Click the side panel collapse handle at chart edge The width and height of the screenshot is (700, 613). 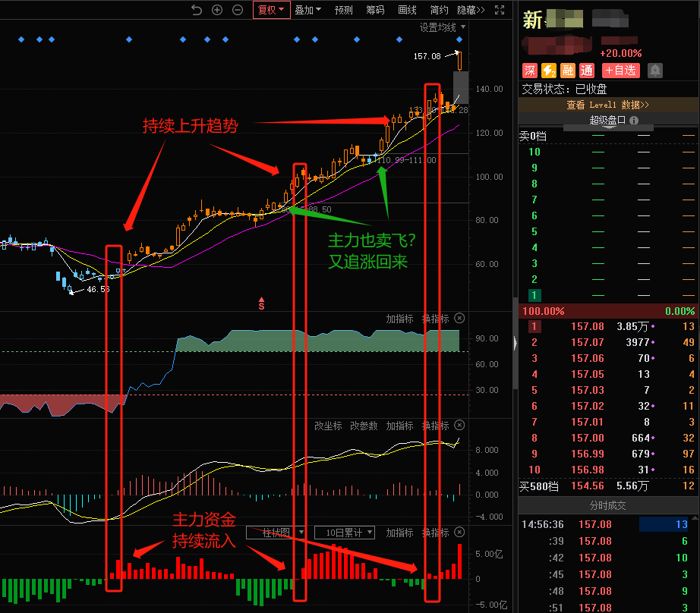coord(516,343)
